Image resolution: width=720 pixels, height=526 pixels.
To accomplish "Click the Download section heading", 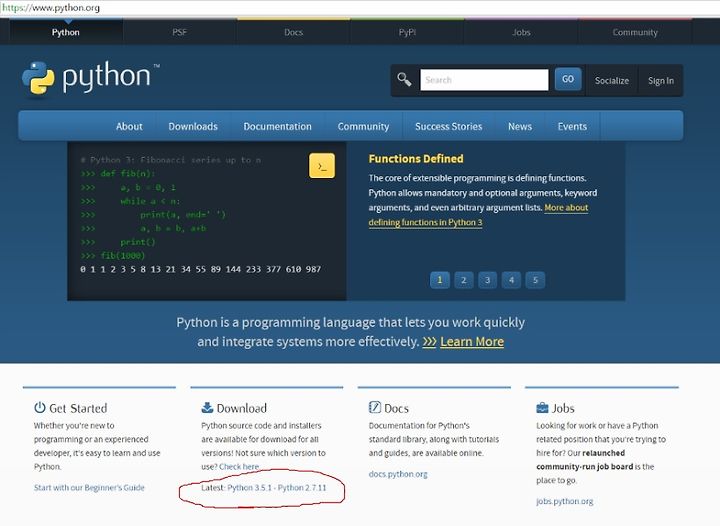I will tap(242, 408).
